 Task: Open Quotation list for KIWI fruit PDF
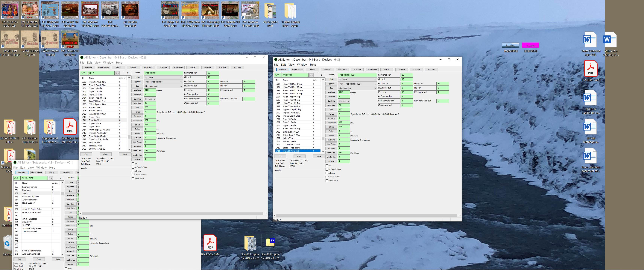(70, 131)
